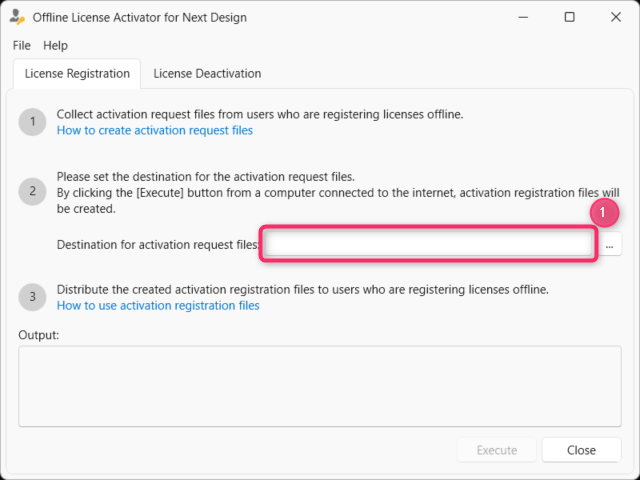640x480 pixels.
Task: Click the window title "Offline License Activator for Next Design"
Action: coord(140,18)
